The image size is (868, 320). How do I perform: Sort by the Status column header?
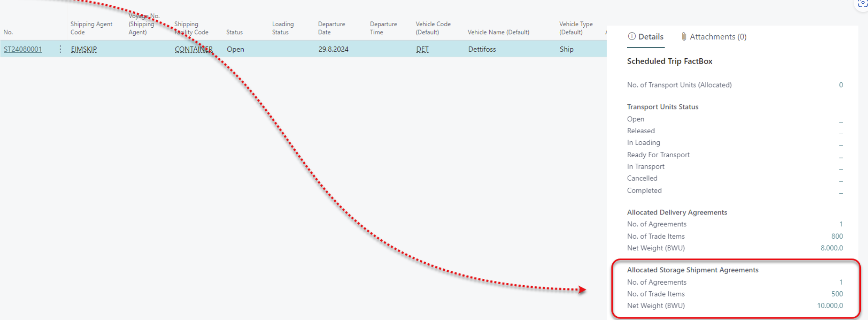pos(235,32)
